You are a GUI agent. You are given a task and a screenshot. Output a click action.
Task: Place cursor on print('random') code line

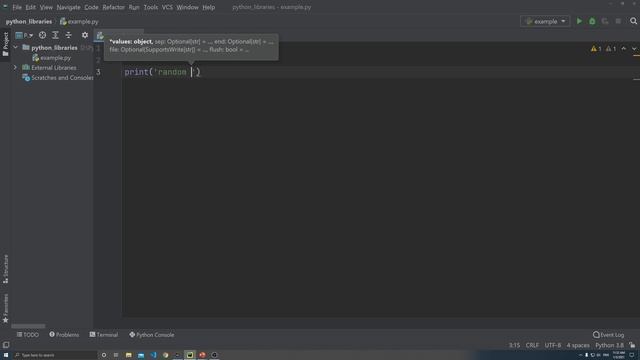point(162,72)
